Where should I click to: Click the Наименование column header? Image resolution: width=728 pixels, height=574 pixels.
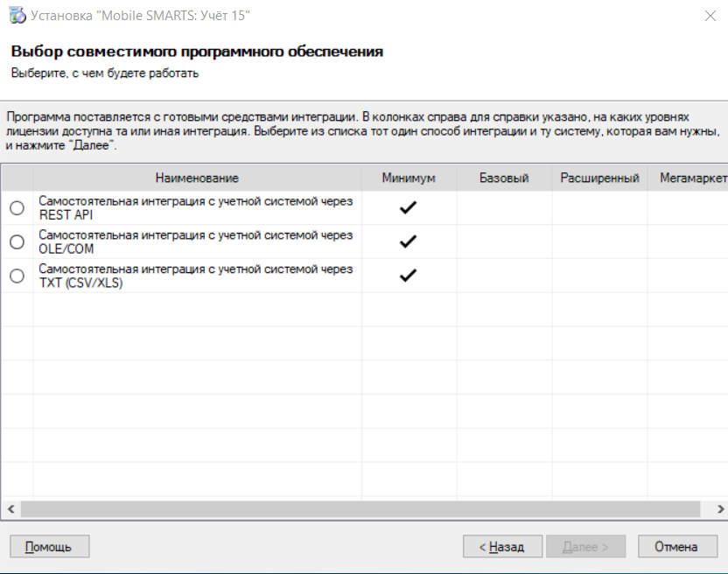(198, 178)
